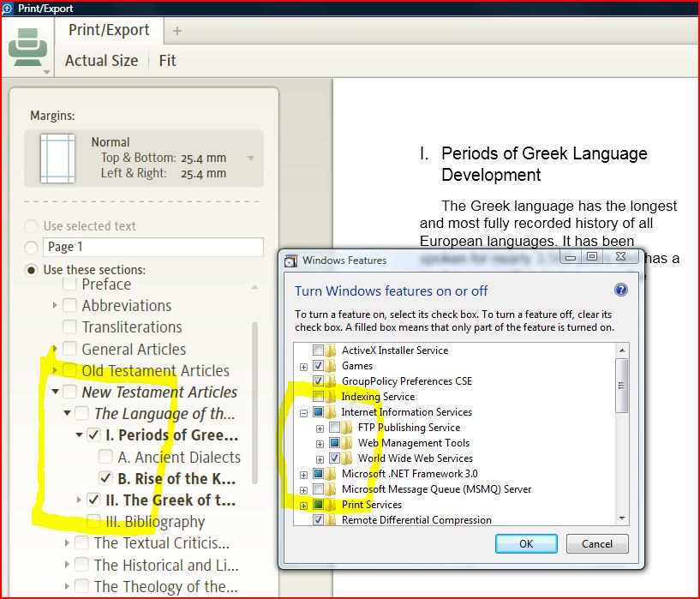Click Cancel in Windows Features
The height and width of the screenshot is (599, 700).
click(x=597, y=543)
